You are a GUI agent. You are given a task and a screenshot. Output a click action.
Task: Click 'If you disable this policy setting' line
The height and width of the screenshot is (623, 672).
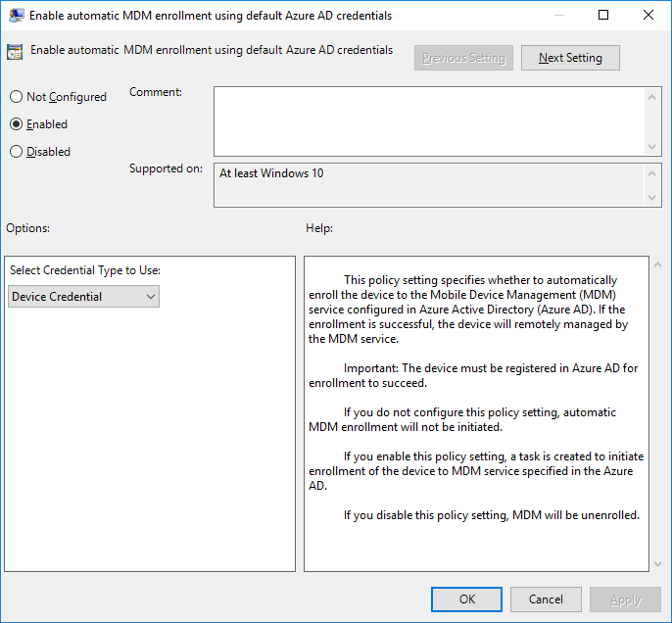click(x=491, y=515)
